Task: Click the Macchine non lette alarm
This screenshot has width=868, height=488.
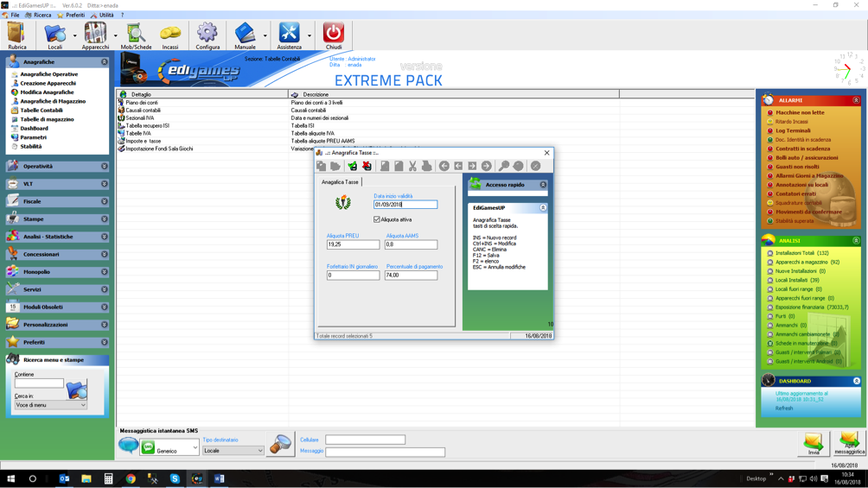Action: click(x=800, y=112)
